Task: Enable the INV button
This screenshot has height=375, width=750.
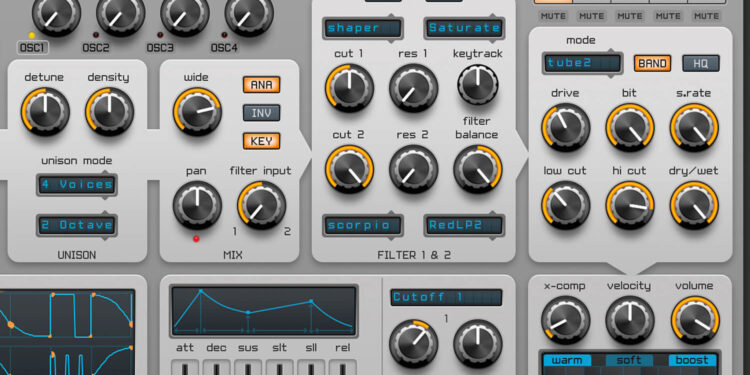Action: point(261,113)
